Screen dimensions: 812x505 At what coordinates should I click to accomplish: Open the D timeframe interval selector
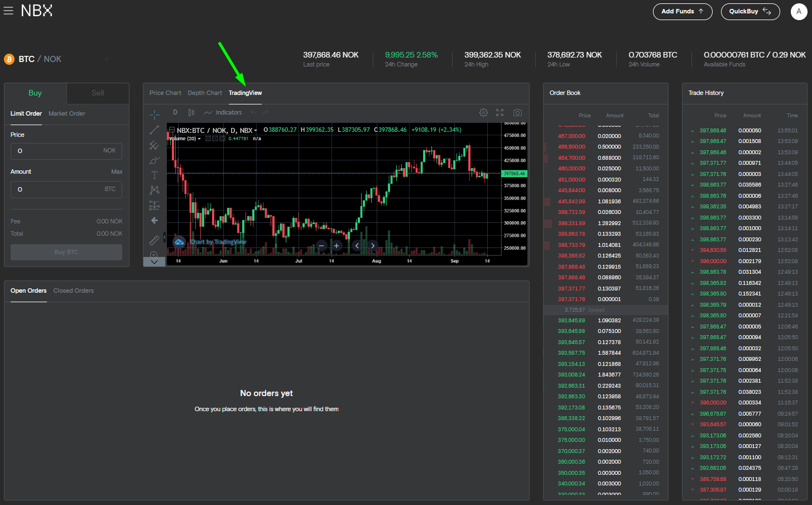click(175, 112)
